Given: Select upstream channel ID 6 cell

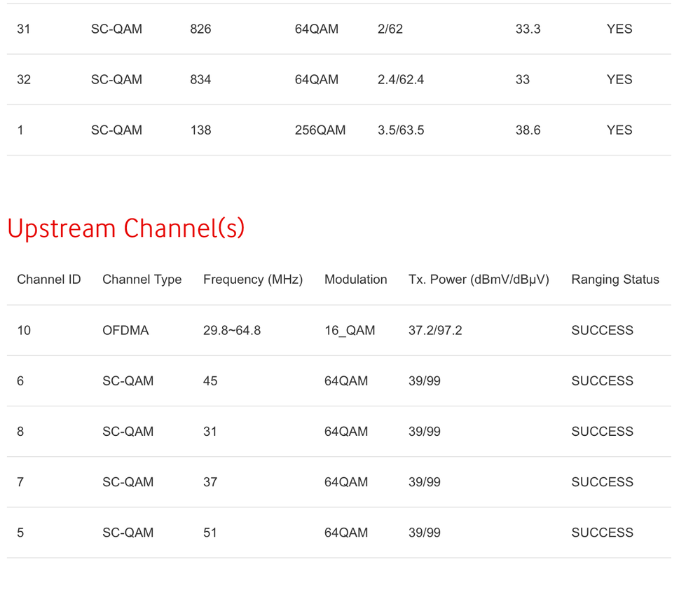Looking at the screenshot, I should click(20, 381).
